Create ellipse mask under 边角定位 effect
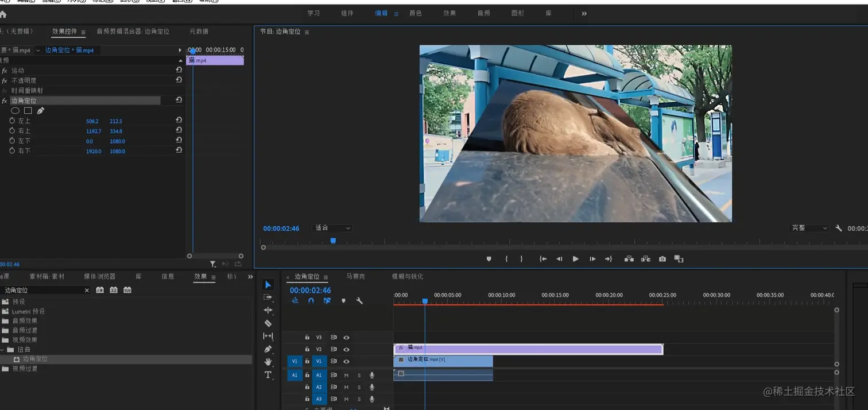868x410 pixels. coord(15,111)
